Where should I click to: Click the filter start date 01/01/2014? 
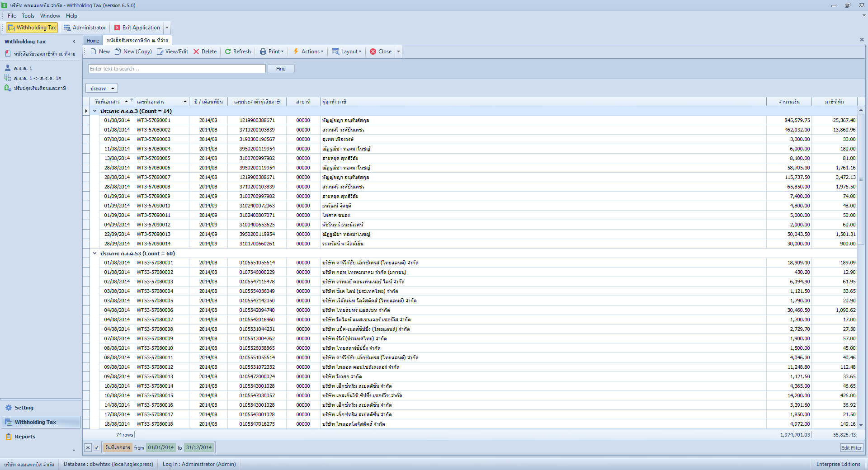tap(161, 448)
